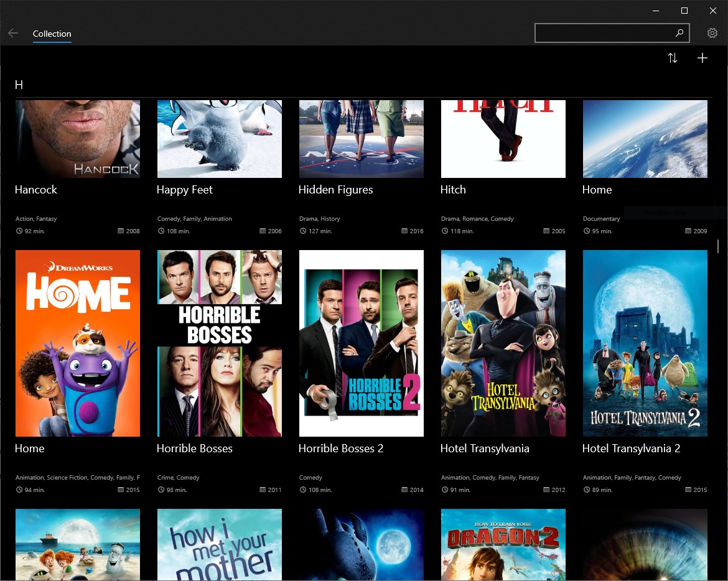Open the Hancock poster thumbnail
This screenshot has height=581, width=728.
pyautogui.click(x=78, y=139)
